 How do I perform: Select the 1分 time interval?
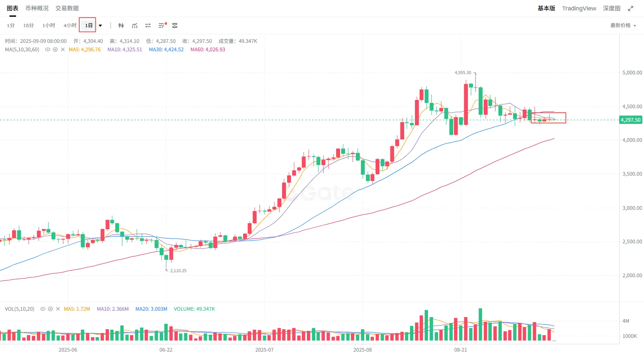pos(11,25)
